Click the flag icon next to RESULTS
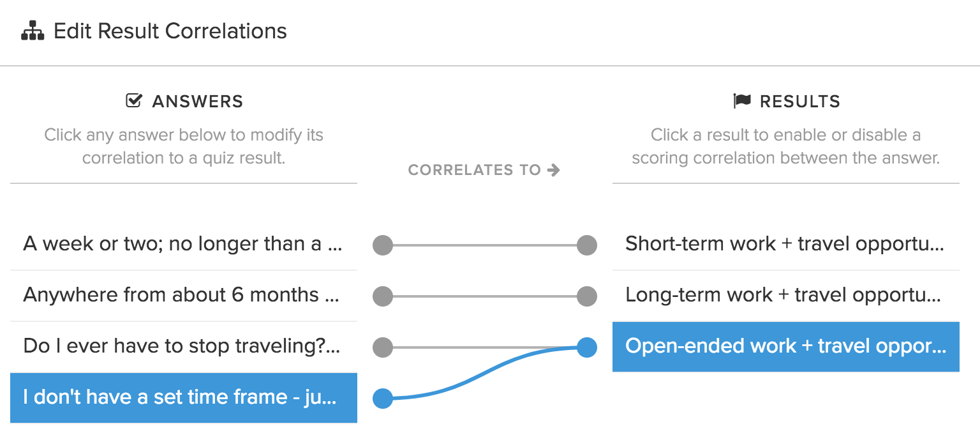This screenshot has height=442, width=980. pos(742,101)
